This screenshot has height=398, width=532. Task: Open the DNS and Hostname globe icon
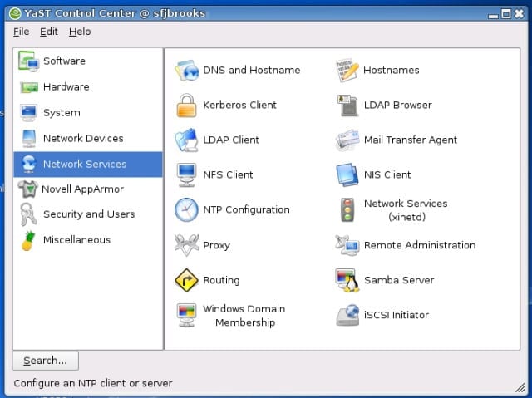point(186,70)
